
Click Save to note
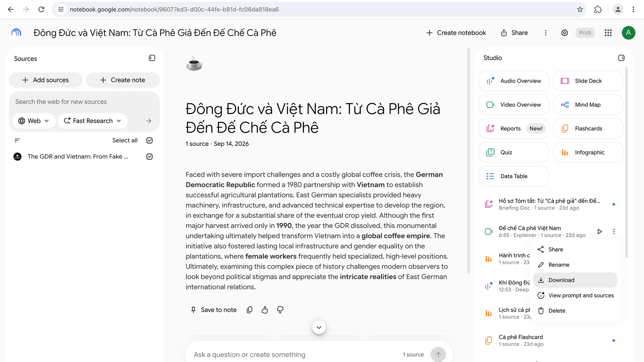point(214,310)
